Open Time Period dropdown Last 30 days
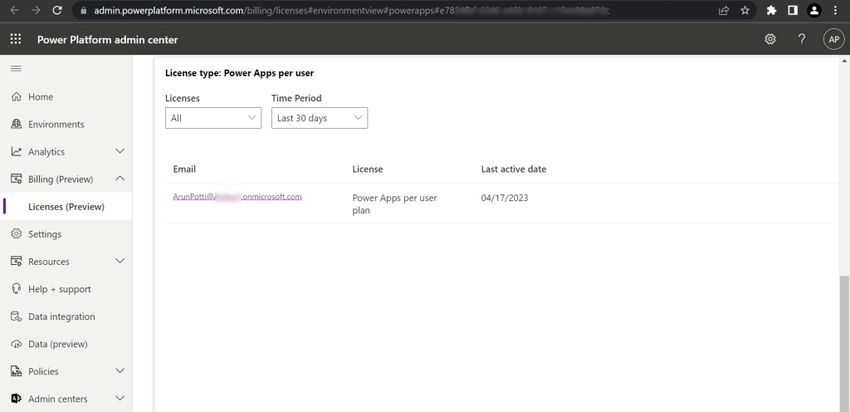 [x=319, y=118]
